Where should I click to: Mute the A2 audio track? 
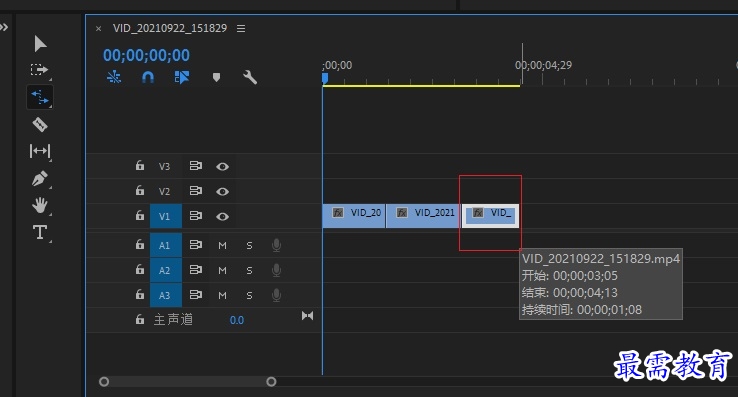pos(223,270)
